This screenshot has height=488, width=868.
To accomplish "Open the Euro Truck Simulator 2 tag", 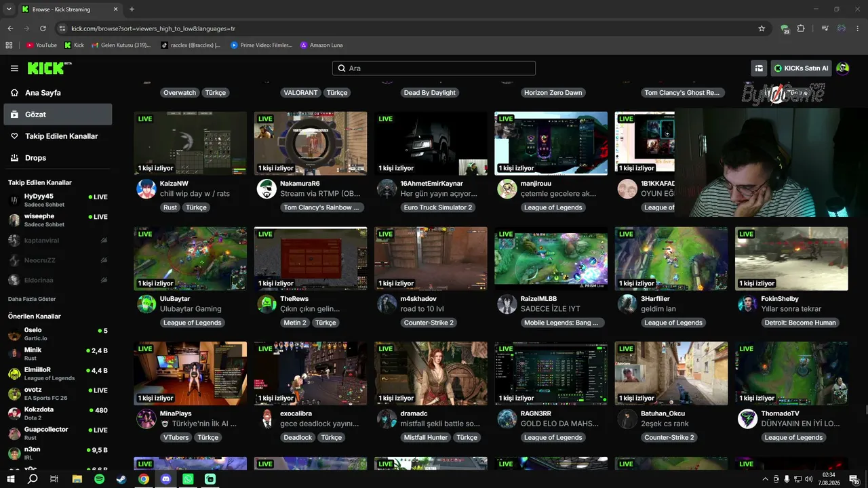I will [x=437, y=207].
